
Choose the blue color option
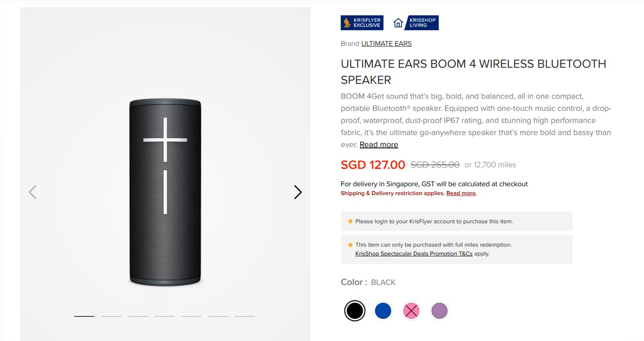(383, 311)
